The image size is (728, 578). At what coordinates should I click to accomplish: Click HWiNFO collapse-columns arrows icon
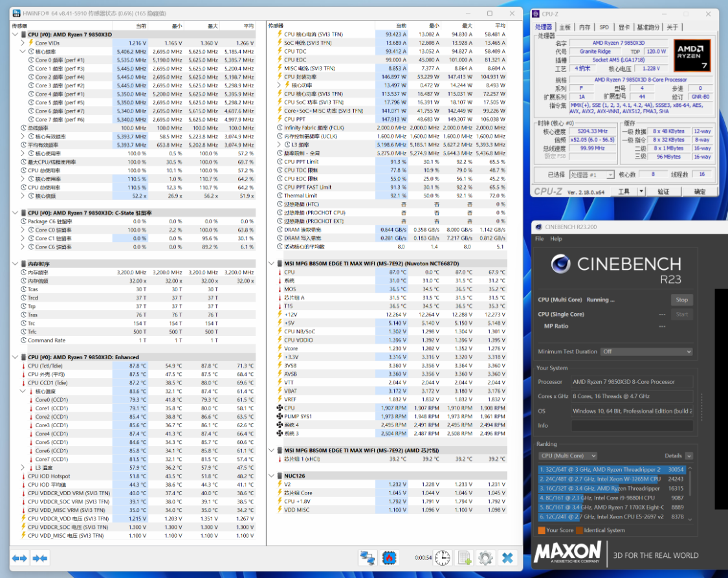point(40,558)
